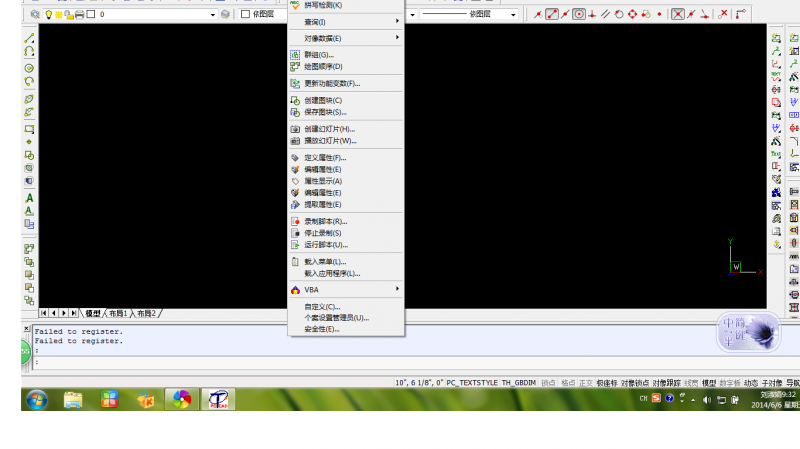Open 个案设置管理员(U) menu entry
This screenshot has height=449, width=800.
click(x=346, y=318)
